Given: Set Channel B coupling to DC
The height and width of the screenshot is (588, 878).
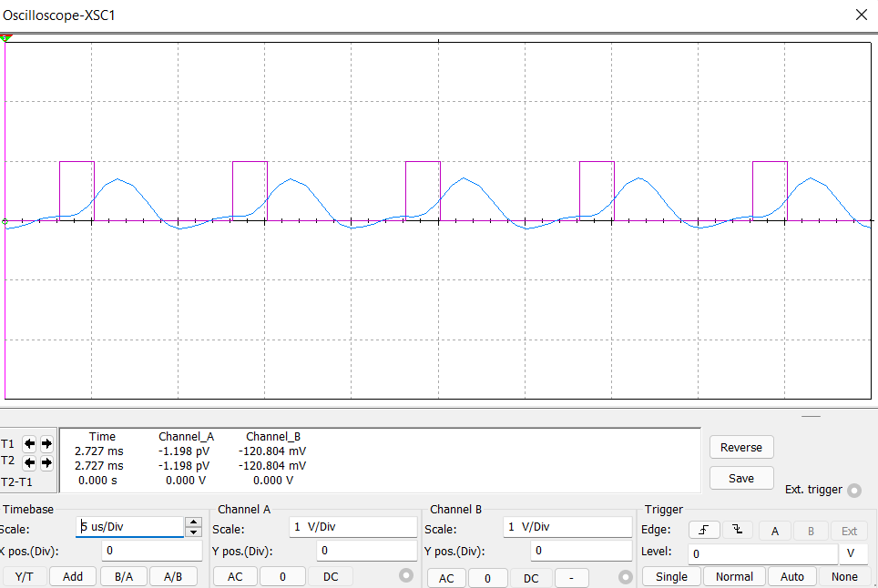Looking at the screenshot, I should [x=531, y=578].
